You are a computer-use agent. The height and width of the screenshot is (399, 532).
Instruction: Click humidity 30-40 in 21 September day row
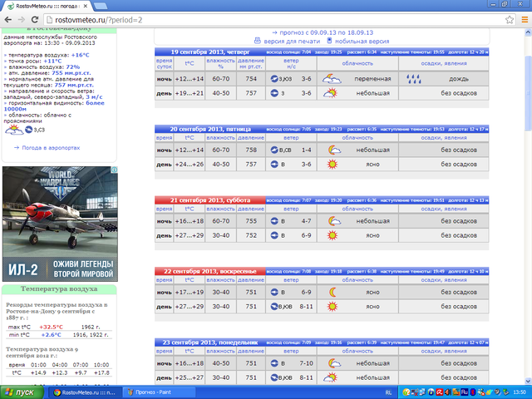coord(221,235)
